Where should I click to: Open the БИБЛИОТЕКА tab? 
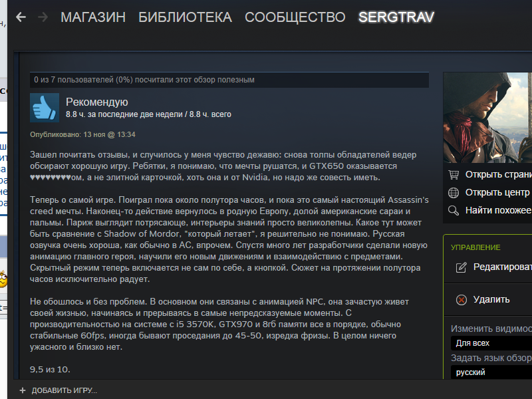click(186, 17)
